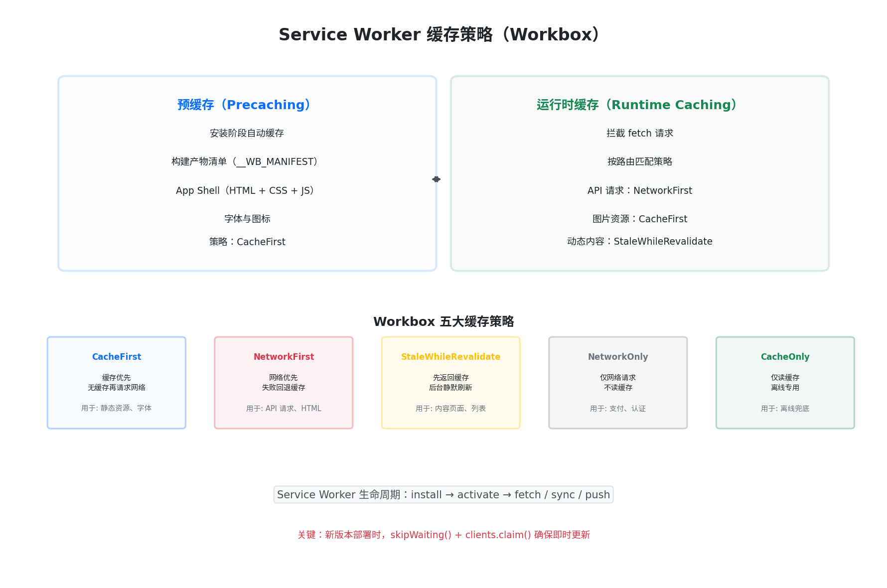The height and width of the screenshot is (588, 887).
Task: Select the text "缓存优先" in CacheFirst card
Action: (x=117, y=378)
